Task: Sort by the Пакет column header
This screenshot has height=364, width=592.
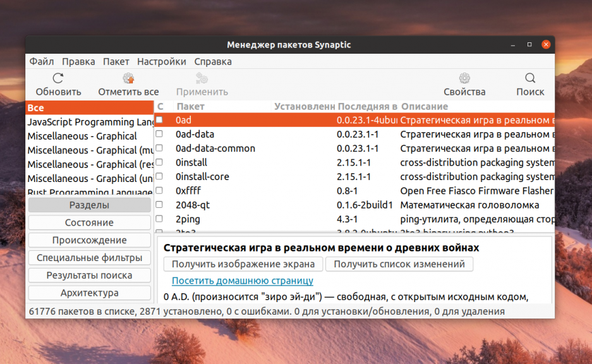Action: point(190,106)
